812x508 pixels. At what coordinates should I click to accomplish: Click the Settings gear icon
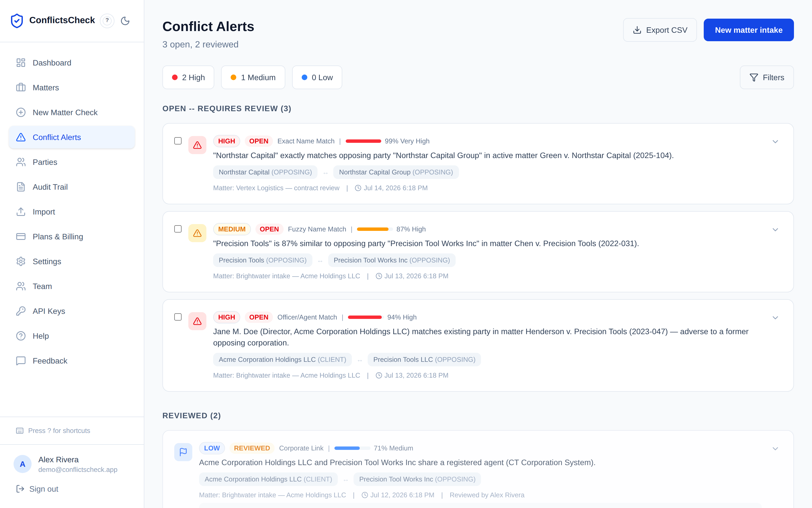(21, 262)
